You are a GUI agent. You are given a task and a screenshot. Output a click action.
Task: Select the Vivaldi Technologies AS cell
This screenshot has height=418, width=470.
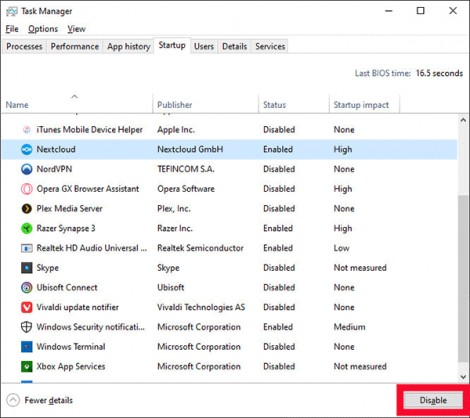pyautogui.click(x=201, y=307)
